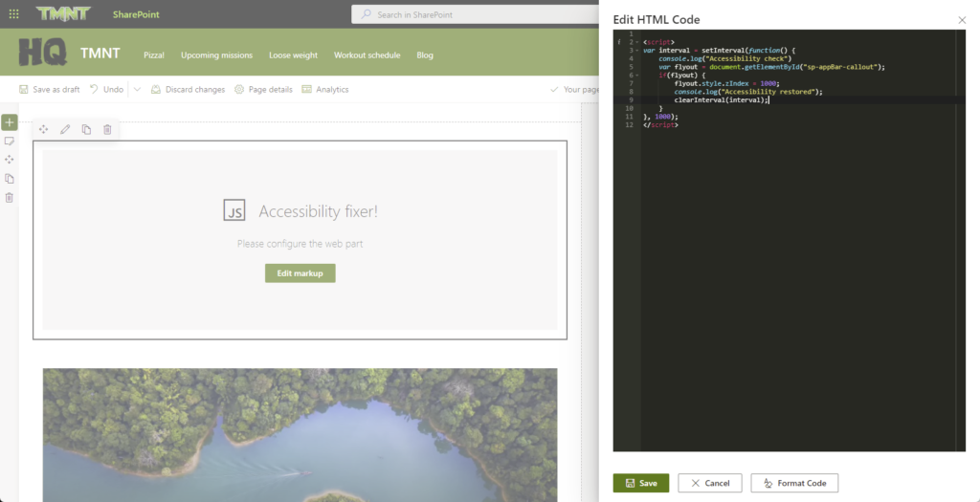Click the Undo command
Viewport: 980px width, 502px height.
click(106, 89)
